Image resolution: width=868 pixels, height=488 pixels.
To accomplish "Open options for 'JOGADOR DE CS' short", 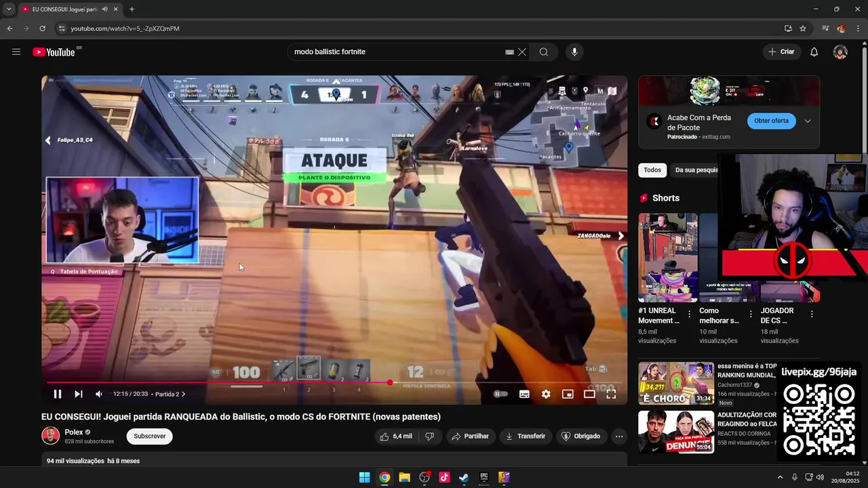I will [812, 314].
